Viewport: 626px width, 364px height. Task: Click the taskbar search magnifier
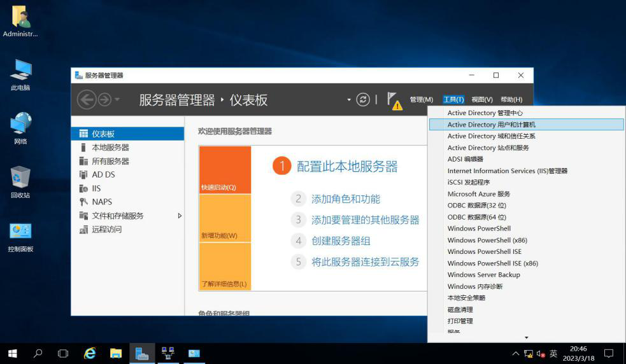(38, 353)
